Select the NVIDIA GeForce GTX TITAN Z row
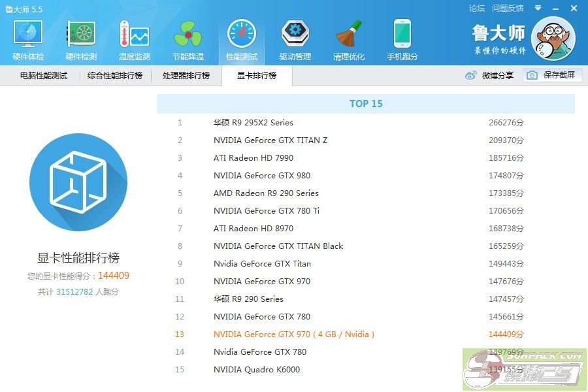 click(x=366, y=140)
